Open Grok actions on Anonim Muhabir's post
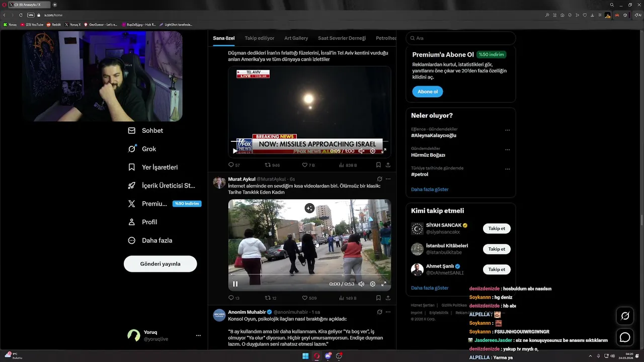This screenshot has height=362, width=644. coord(379,312)
